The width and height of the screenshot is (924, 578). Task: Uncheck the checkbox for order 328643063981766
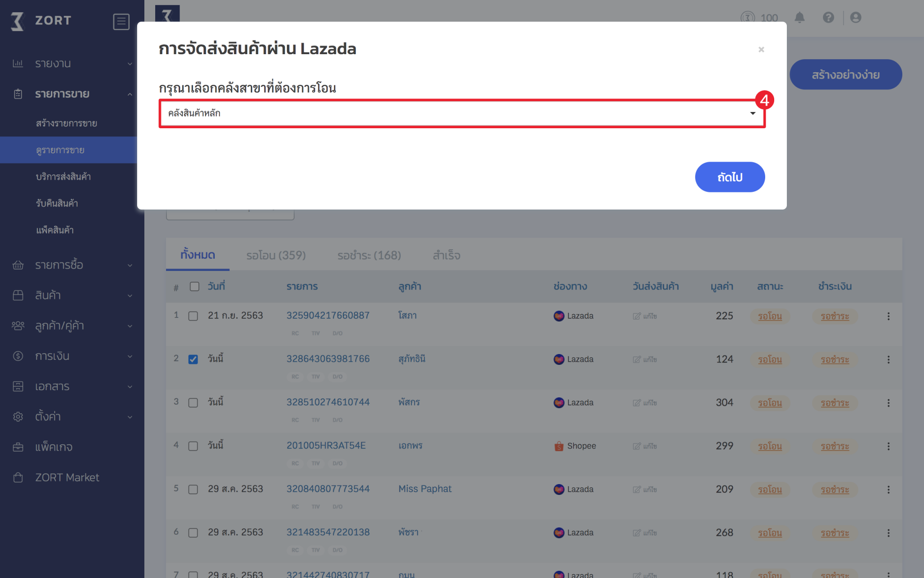[x=193, y=359]
